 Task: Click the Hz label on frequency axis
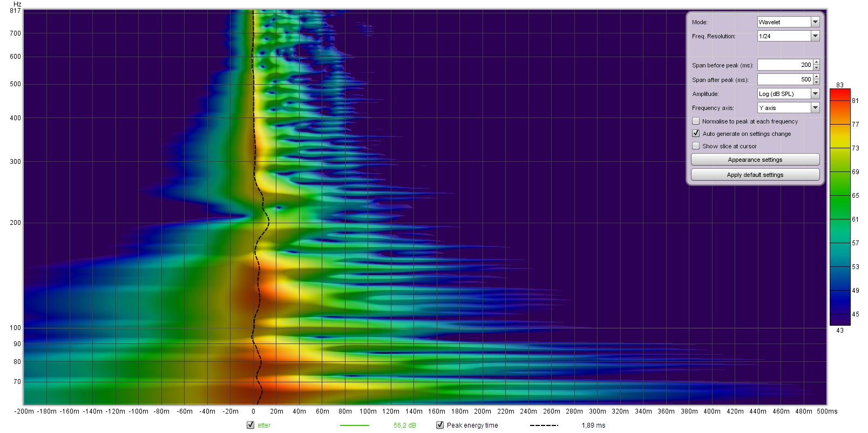(x=17, y=4)
